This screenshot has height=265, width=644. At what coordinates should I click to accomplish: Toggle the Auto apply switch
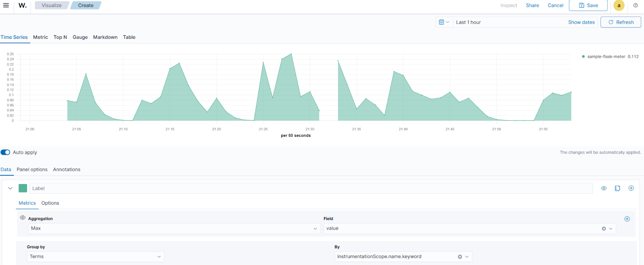[x=5, y=152]
